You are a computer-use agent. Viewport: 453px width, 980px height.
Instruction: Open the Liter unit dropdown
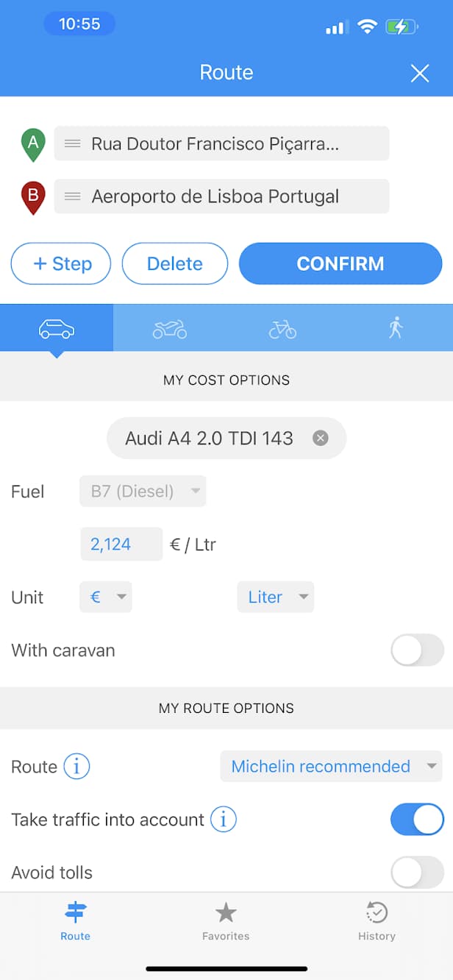(275, 597)
